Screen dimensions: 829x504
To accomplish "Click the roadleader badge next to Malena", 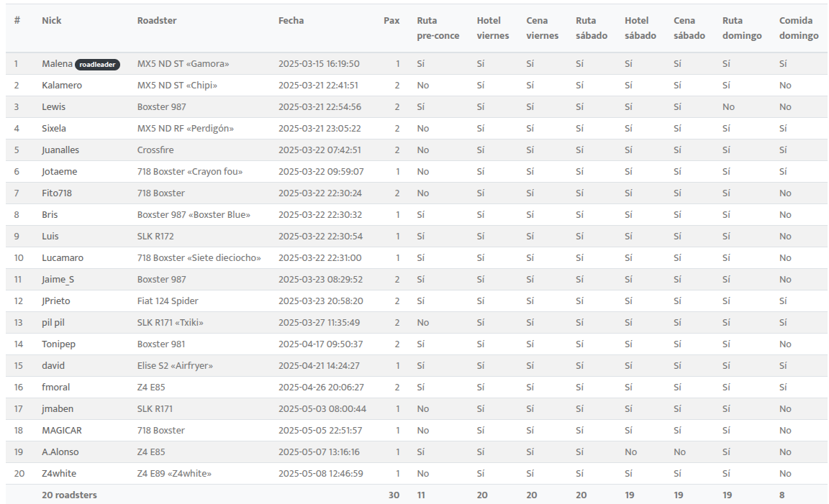I will (x=97, y=65).
